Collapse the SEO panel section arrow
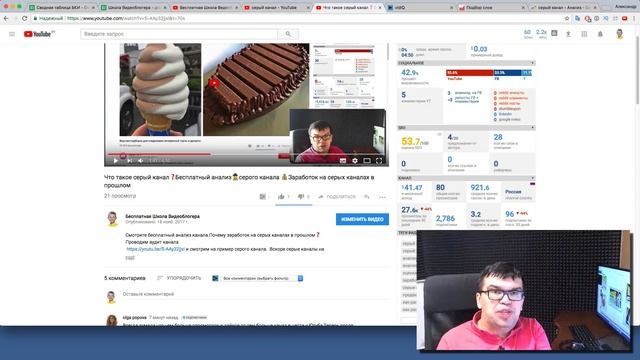The height and width of the screenshot is (360, 640). pos(532,128)
